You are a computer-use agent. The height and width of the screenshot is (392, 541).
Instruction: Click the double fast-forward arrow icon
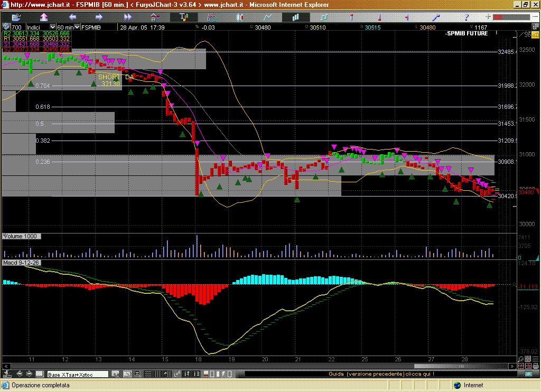pos(127,17)
